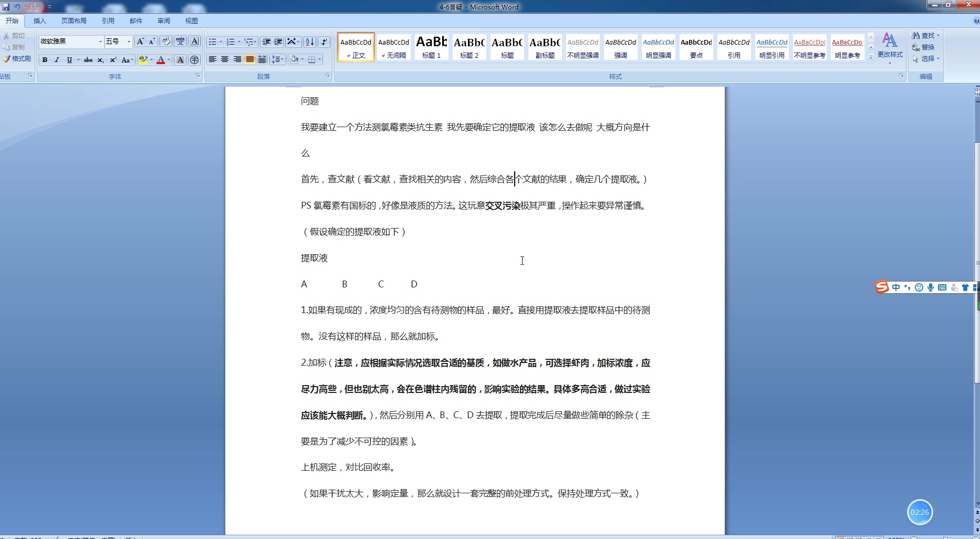Viewport: 980px width, 539px height.
Task: Switch to the 插入 tab
Action: point(39,21)
